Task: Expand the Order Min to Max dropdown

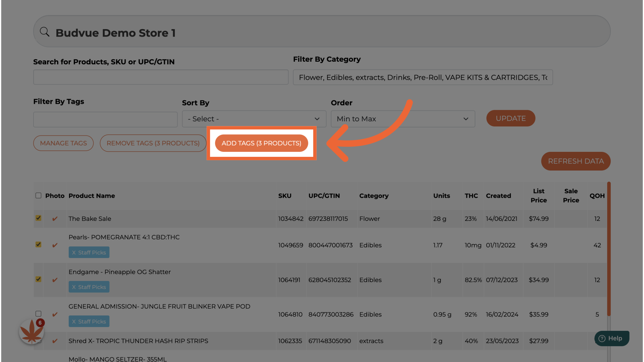Action: tap(403, 119)
